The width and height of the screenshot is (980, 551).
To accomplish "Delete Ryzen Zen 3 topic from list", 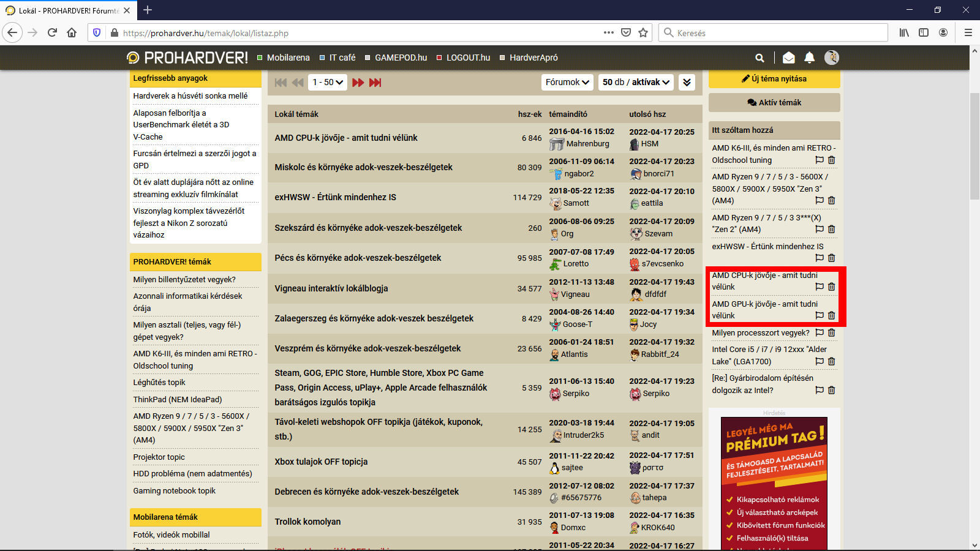I will 832,200.
